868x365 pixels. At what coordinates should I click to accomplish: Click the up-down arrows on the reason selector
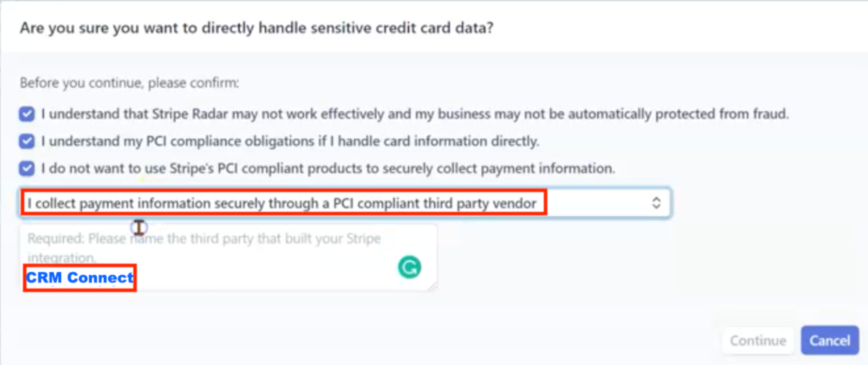[x=656, y=203]
